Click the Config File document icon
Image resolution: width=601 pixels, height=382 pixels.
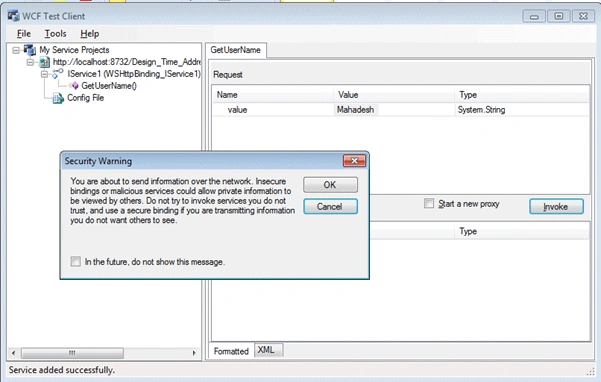point(58,98)
